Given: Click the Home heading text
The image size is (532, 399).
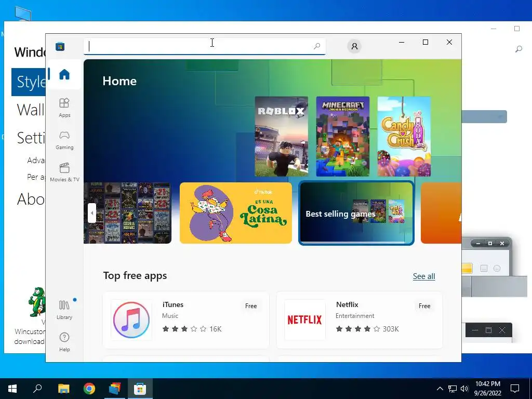Looking at the screenshot, I should tap(119, 81).
